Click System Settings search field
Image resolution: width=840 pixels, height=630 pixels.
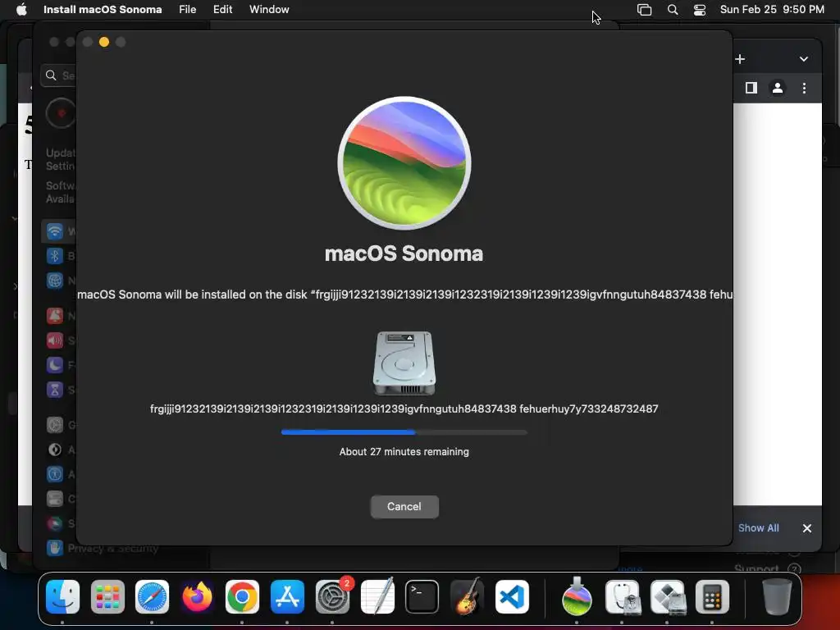pyautogui.click(x=59, y=75)
